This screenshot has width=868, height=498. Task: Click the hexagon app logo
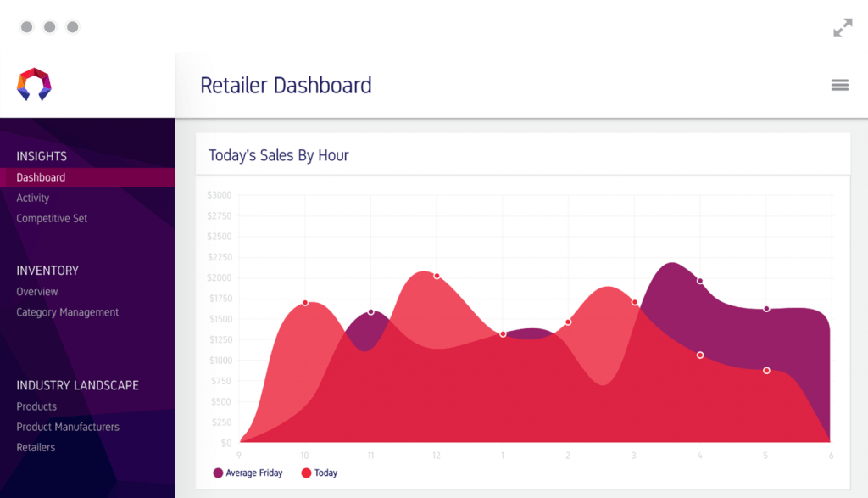click(x=34, y=84)
